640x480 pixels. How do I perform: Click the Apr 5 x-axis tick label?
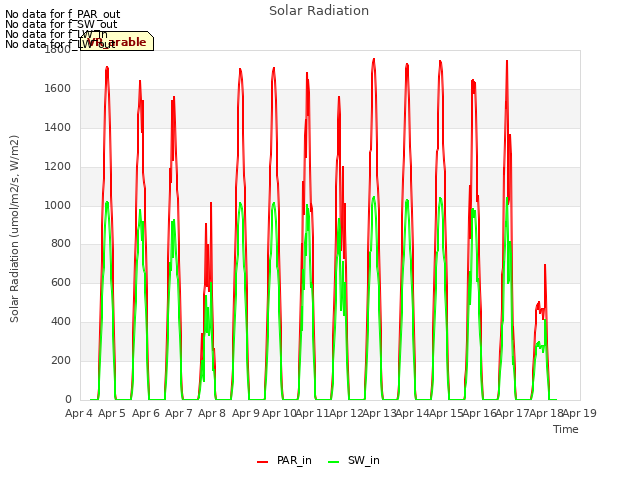click(112, 413)
